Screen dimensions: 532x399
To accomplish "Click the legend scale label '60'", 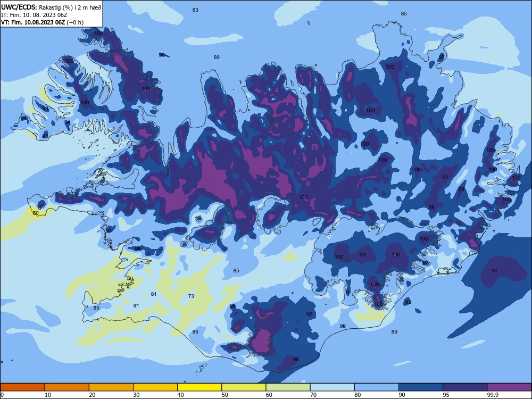I will pyautogui.click(x=269, y=395).
